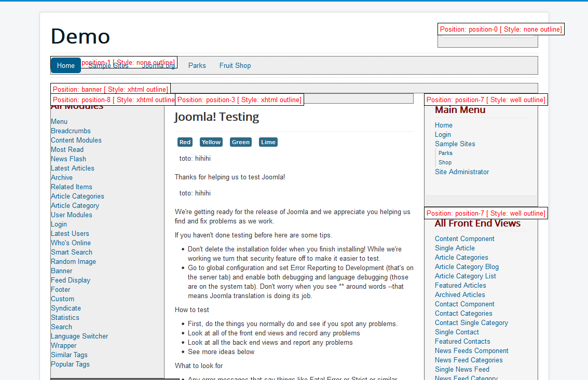Open Article Category Blog link

click(467, 267)
